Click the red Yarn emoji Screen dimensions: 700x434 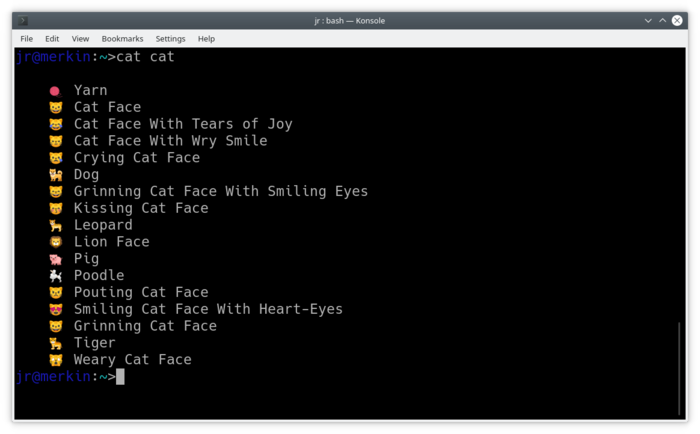click(x=55, y=91)
